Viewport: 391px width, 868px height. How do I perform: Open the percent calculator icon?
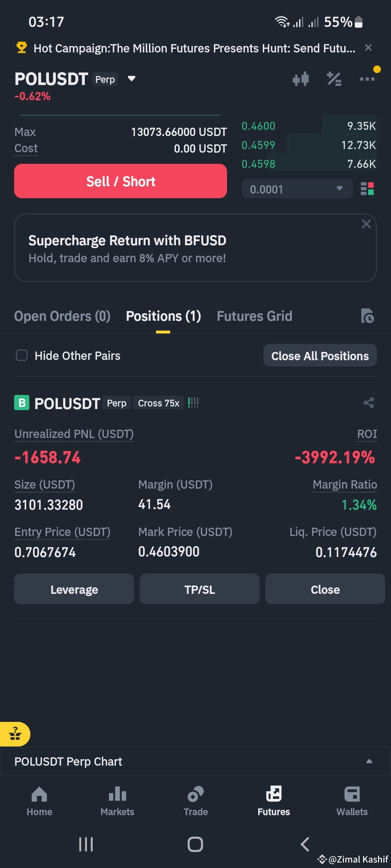[334, 78]
